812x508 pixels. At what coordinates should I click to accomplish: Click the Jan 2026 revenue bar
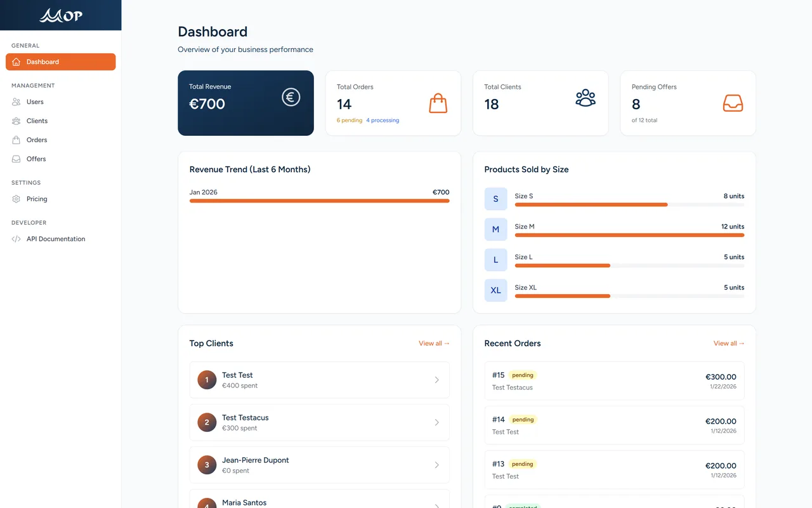pyautogui.click(x=320, y=201)
